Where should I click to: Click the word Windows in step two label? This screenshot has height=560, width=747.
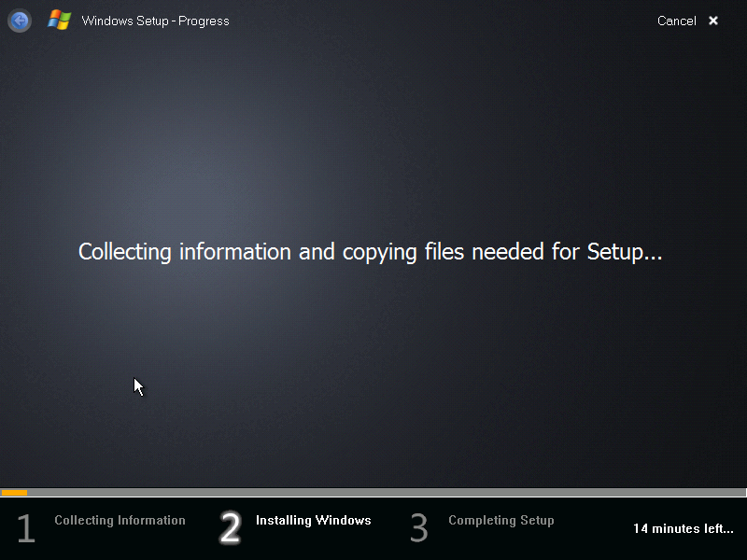[x=343, y=520]
